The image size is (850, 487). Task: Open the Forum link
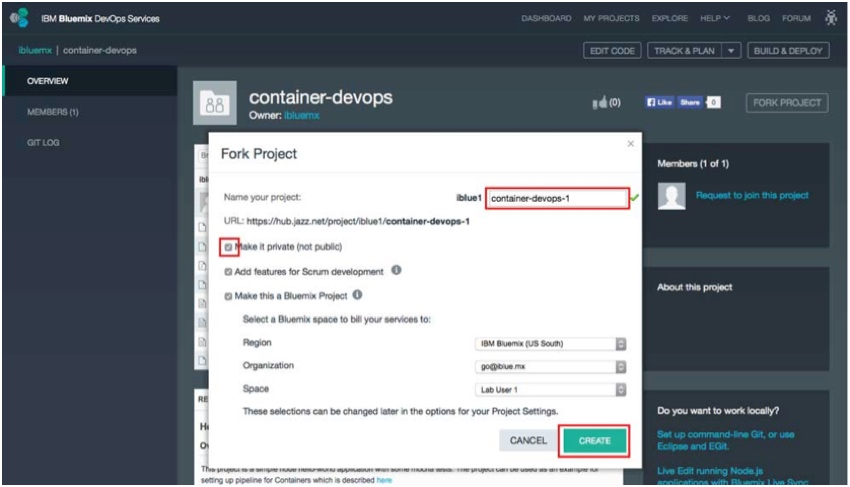coord(796,18)
